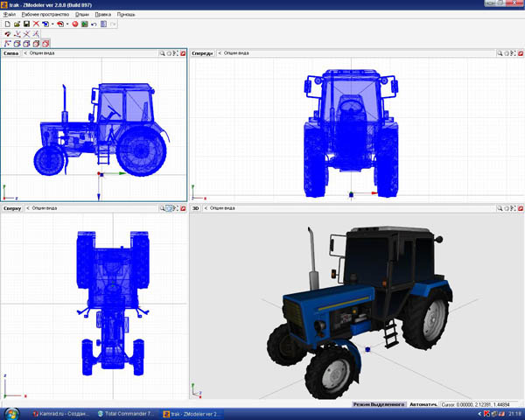The width and height of the screenshot is (525, 420).
Task: Click the undo arrow icon in toolbar
Action: point(93,24)
